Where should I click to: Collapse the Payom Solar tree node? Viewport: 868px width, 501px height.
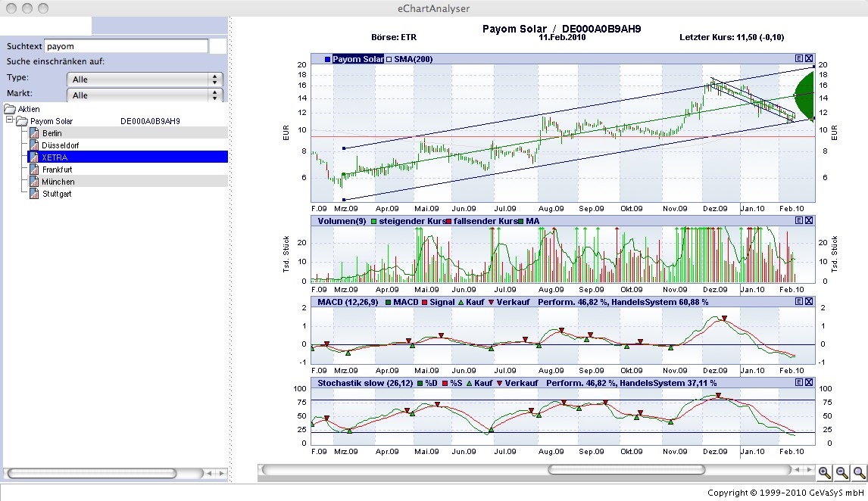pos(9,120)
